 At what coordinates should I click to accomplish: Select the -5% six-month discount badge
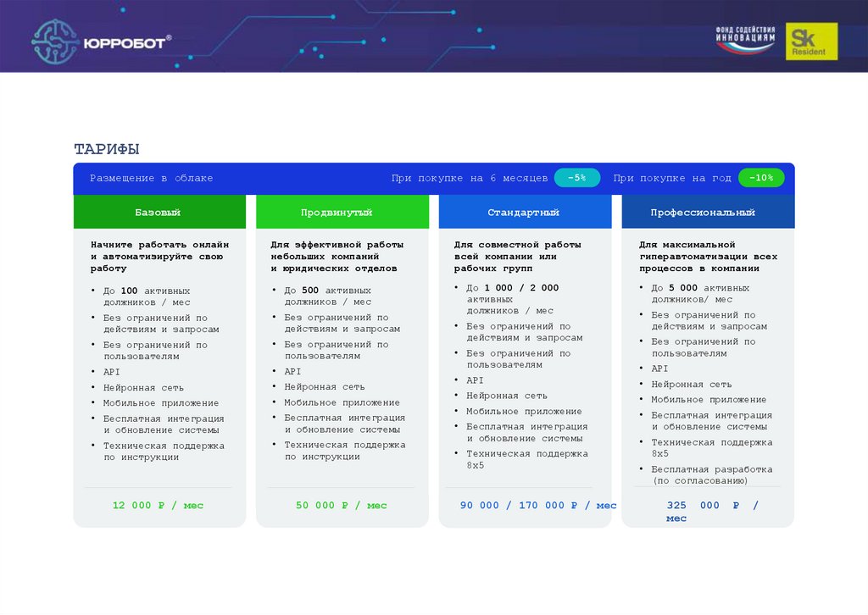coord(576,178)
